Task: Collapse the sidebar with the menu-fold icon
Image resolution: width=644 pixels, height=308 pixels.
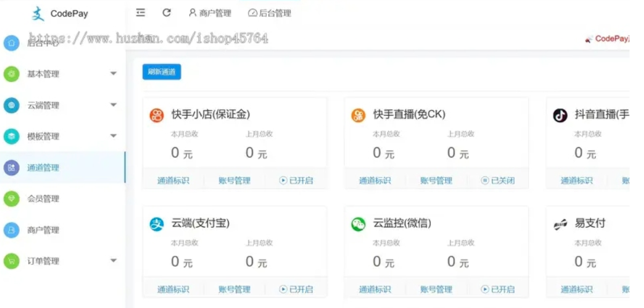Action: (x=141, y=13)
